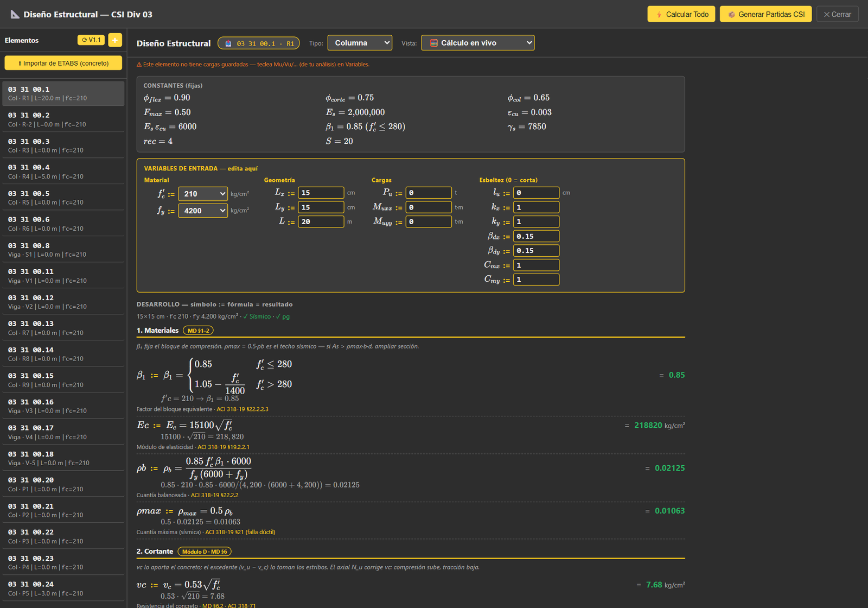Select element 03 31 00.1 Col R1
Screen dimensions: 868x608
point(63,93)
